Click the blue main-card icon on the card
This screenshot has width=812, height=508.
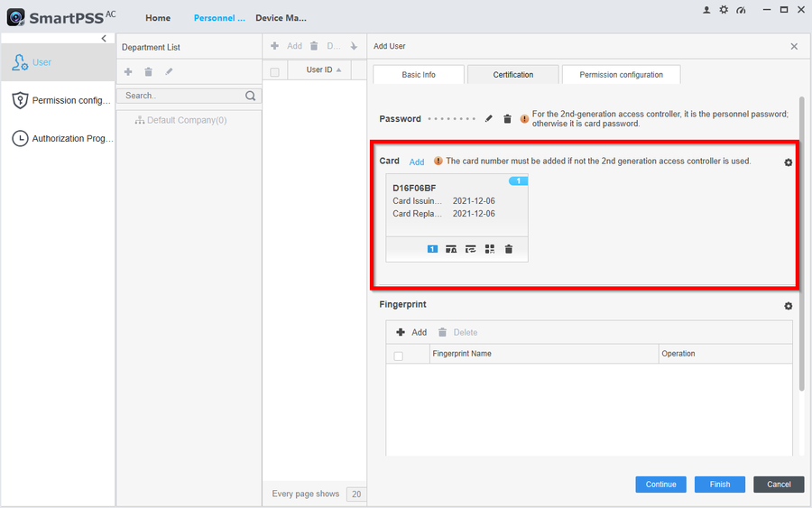point(432,249)
